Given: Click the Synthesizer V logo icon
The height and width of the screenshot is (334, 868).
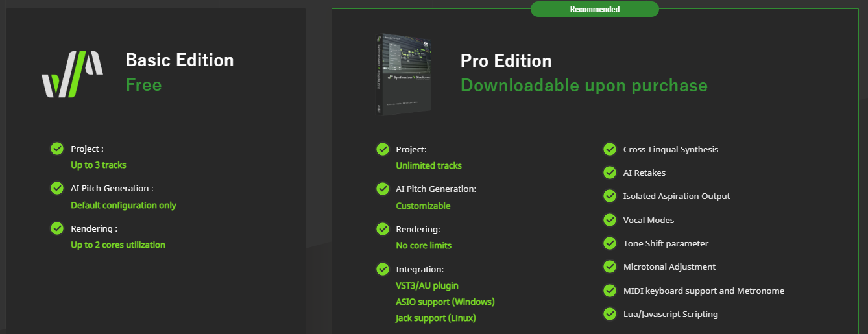Looking at the screenshot, I should click(72, 74).
